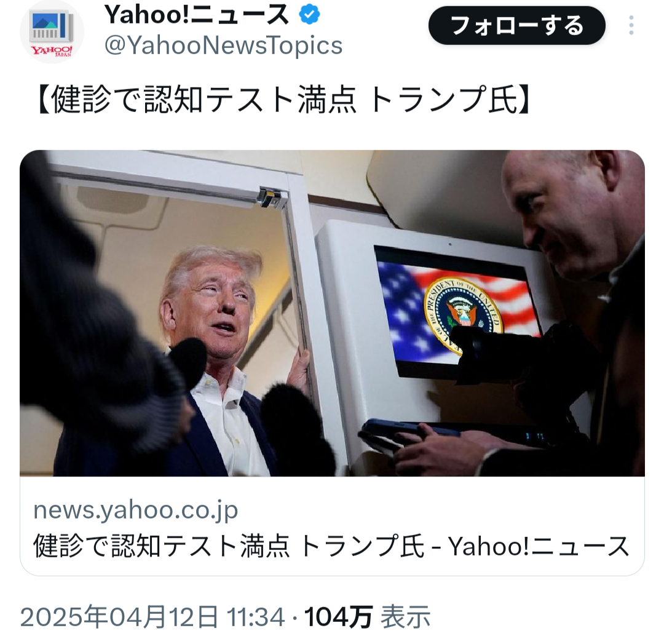This screenshot has height=644, width=664.
Task: Click the 11:34 post time
Action: pyautogui.click(x=256, y=617)
